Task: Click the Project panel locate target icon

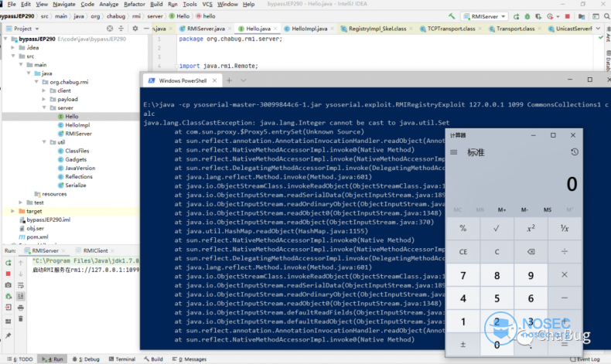Action: (x=110, y=29)
